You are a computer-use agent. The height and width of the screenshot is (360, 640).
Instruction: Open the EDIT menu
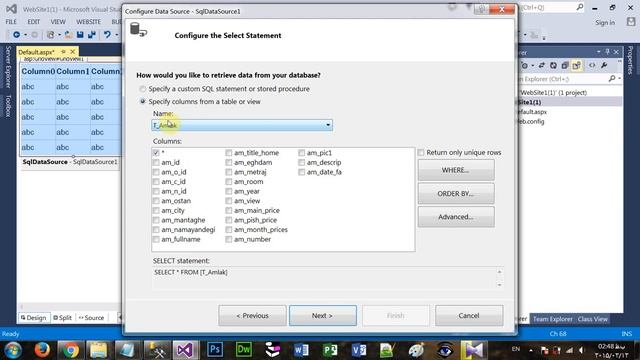tap(33, 21)
